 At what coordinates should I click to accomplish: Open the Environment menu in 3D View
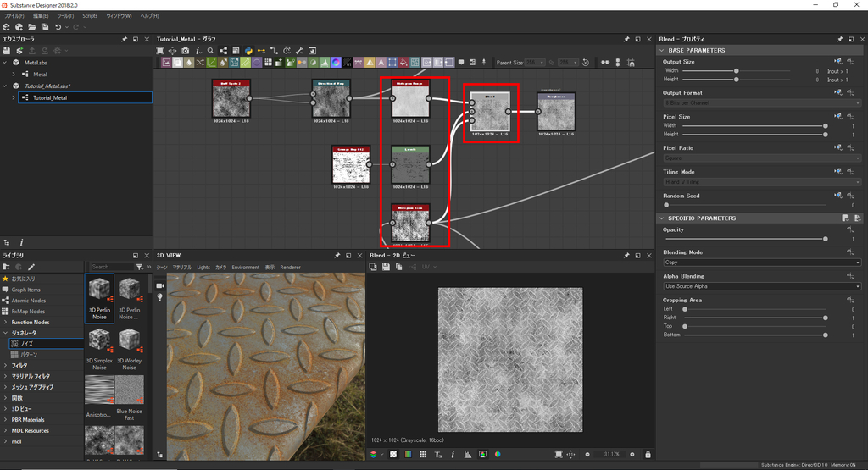246,267
